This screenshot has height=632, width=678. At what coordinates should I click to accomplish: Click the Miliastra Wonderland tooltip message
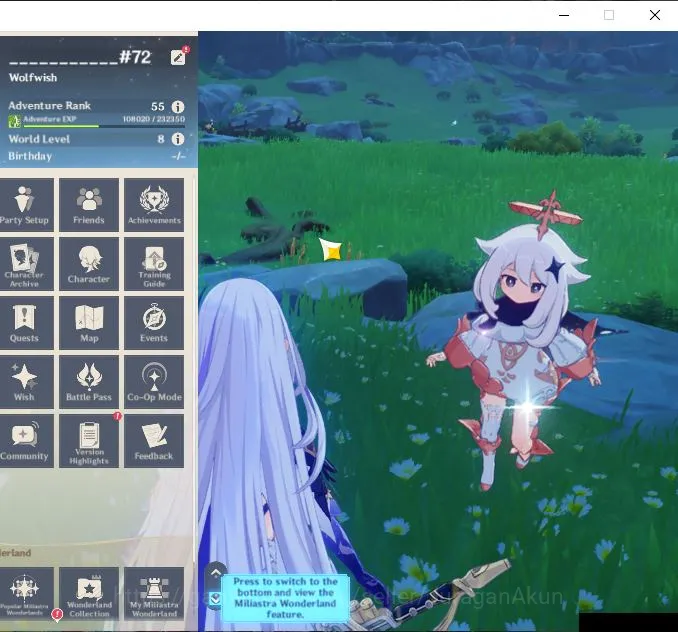[285, 598]
